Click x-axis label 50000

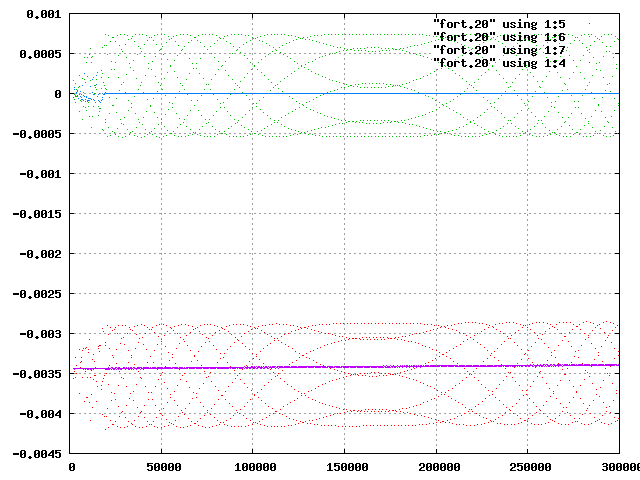click(164, 467)
